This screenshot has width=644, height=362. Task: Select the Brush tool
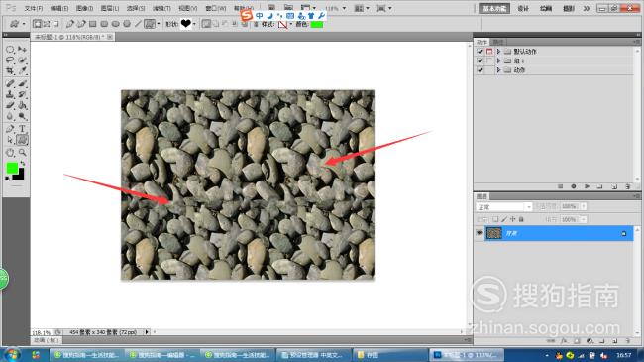(x=22, y=84)
